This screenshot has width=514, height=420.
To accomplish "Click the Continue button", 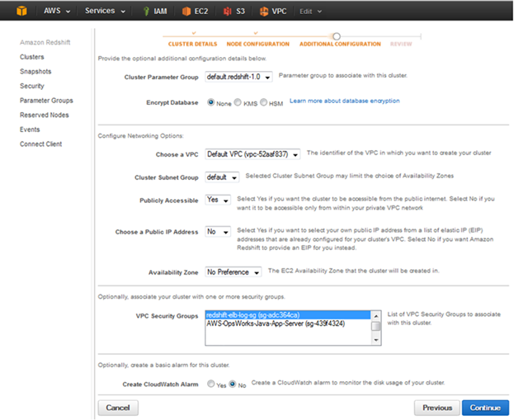I will pos(485,408).
